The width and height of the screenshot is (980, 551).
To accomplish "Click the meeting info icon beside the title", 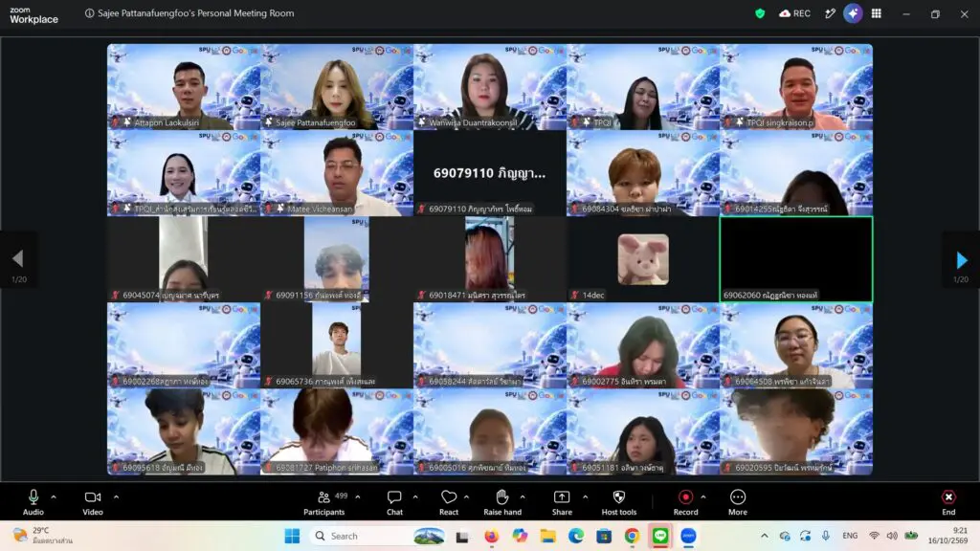I will coord(89,13).
